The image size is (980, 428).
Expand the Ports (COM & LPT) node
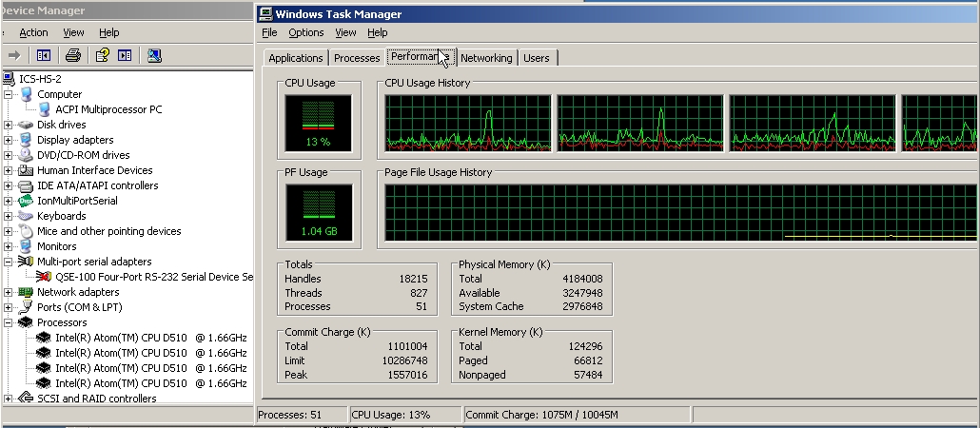coord(8,307)
